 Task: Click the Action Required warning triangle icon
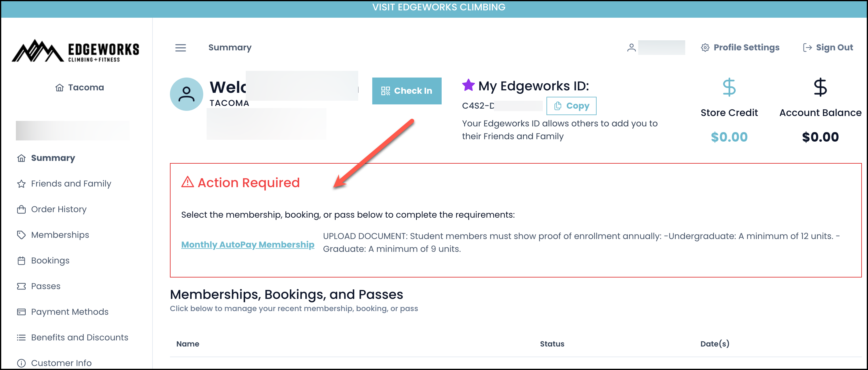click(187, 182)
